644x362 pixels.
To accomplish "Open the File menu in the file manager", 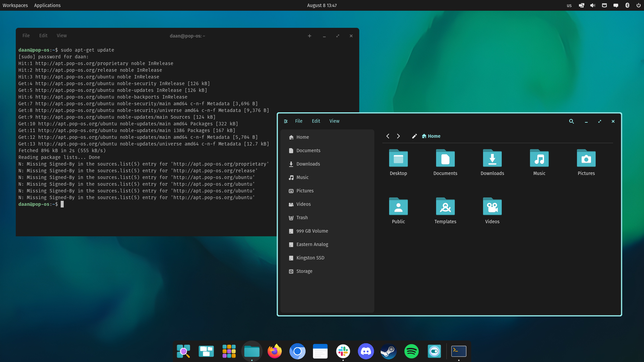I will pos(299,121).
